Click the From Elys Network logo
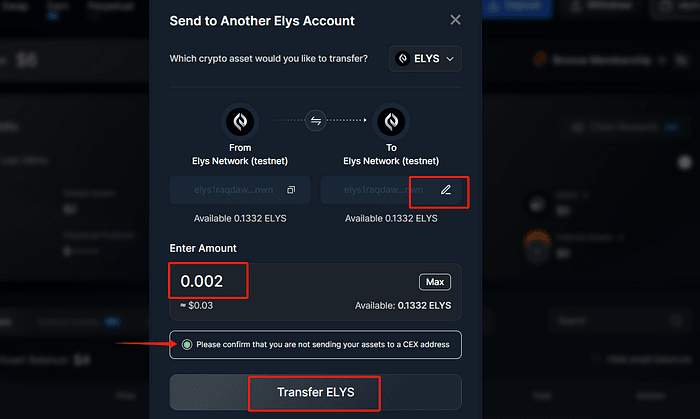The image size is (700, 419). point(240,121)
